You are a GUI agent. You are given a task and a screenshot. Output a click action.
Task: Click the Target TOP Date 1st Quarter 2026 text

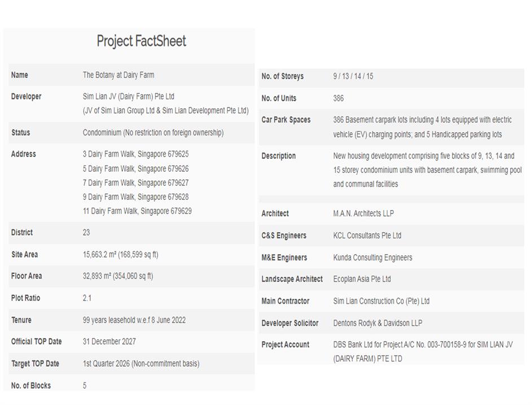pos(141,364)
